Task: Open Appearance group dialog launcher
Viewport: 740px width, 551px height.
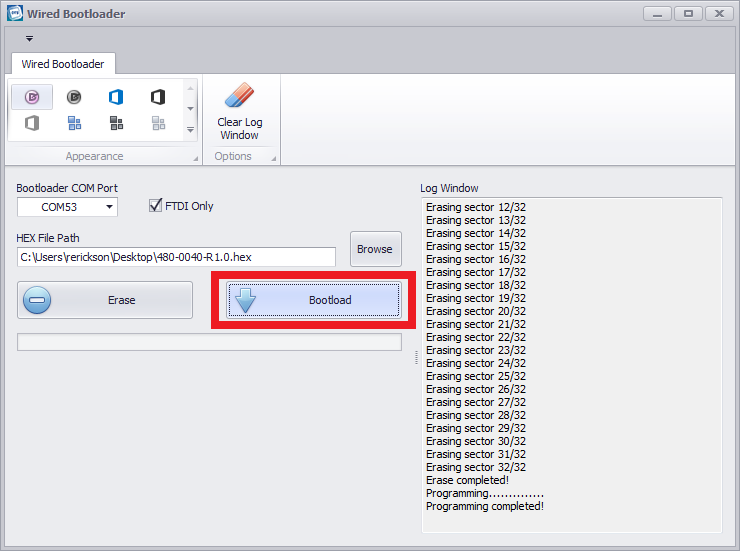Action: pos(195,159)
